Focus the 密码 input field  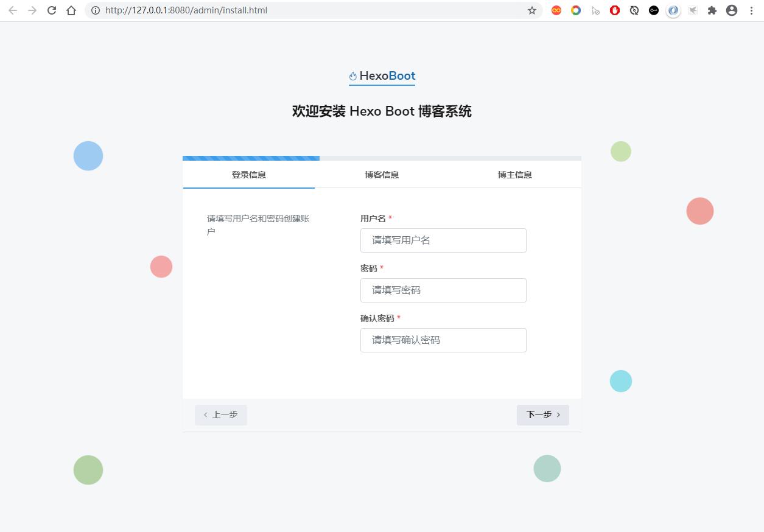tap(443, 290)
